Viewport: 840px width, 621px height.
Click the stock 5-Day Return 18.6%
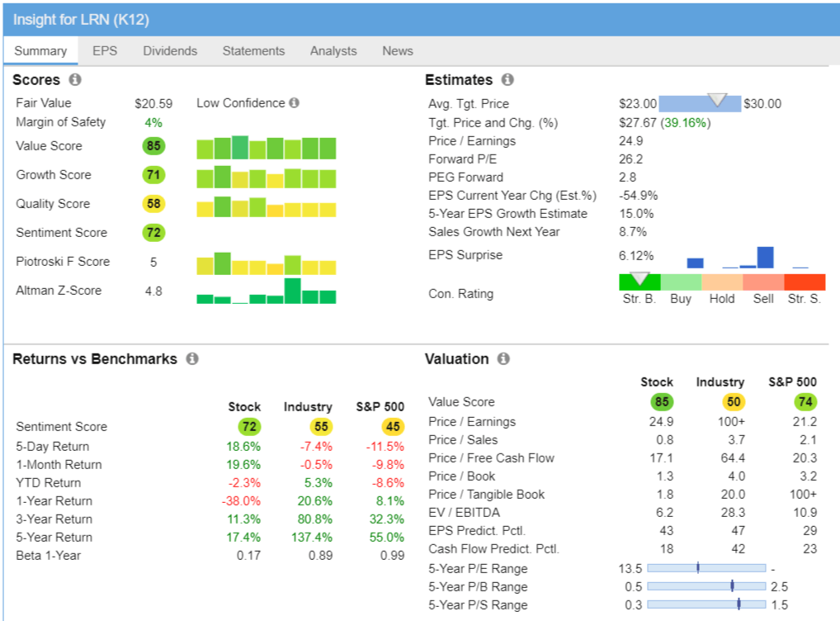pos(243,447)
